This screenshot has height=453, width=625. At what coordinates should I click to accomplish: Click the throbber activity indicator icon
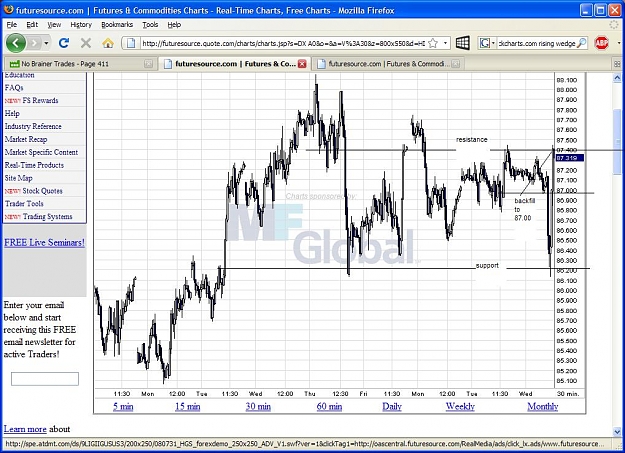tap(614, 25)
